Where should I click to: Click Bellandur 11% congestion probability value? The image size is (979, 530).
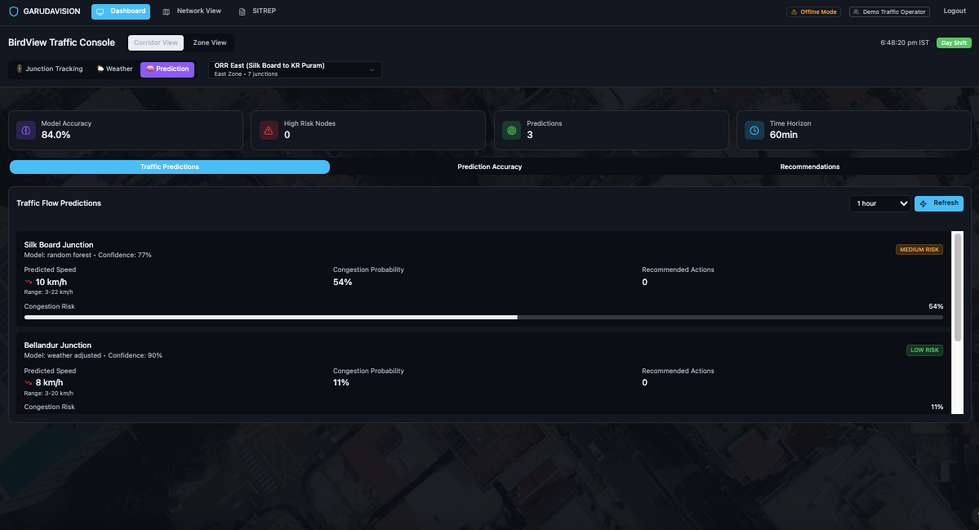click(341, 383)
